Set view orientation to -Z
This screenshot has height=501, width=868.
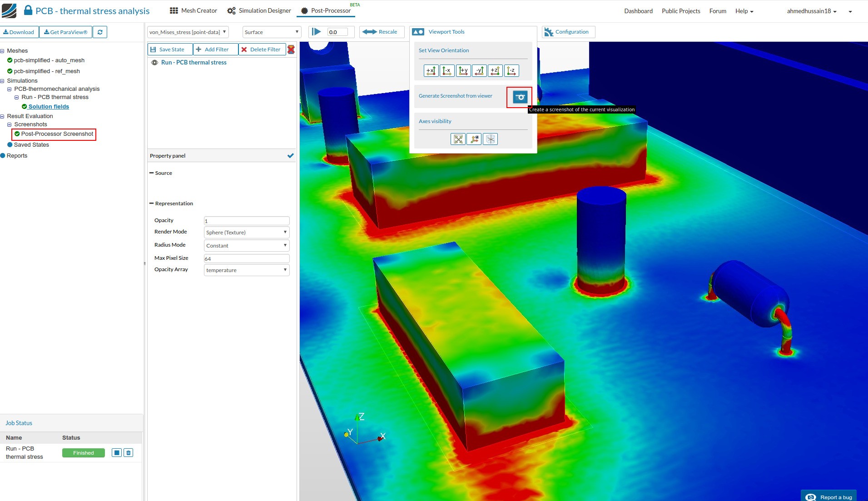[511, 71]
